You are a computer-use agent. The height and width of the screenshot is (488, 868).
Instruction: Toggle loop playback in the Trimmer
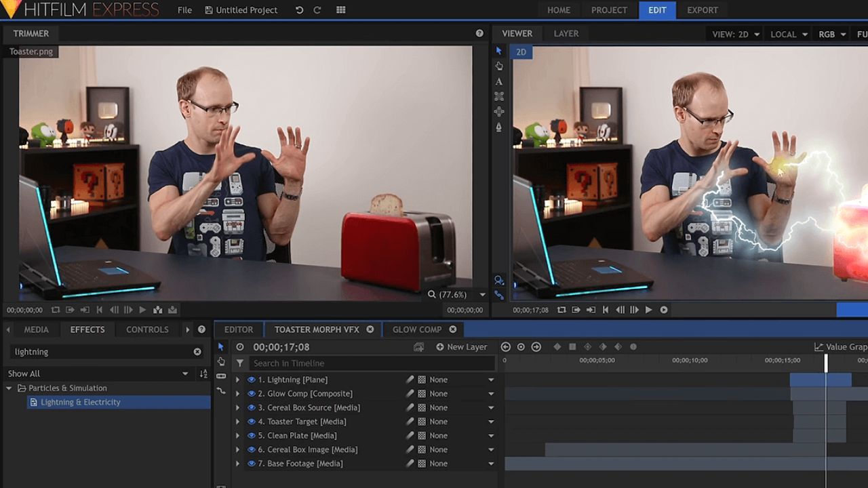tap(56, 310)
